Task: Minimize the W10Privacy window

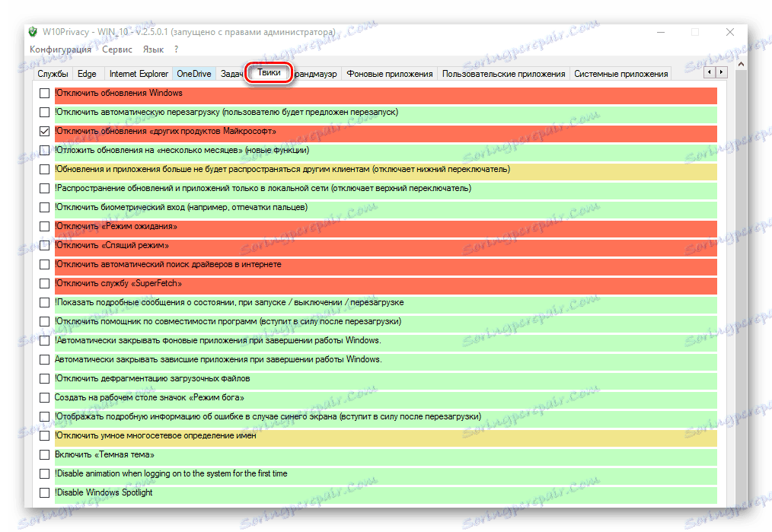Action: (x=660, y=33)
